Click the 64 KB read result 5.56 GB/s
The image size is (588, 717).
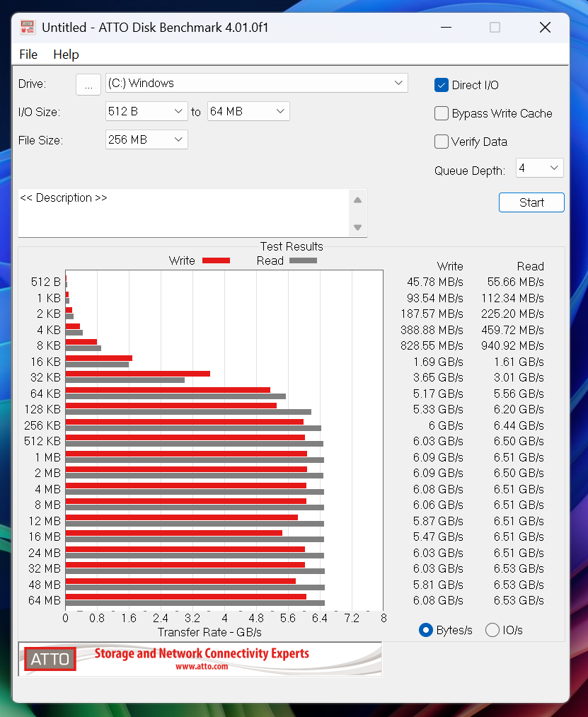point(519,394)
